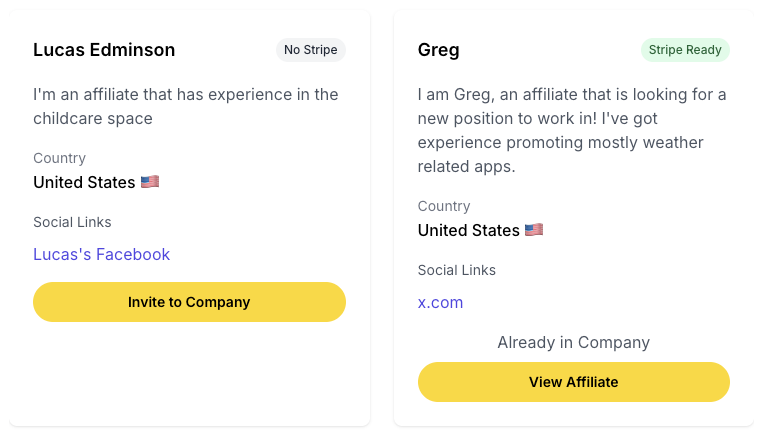Click Greg's weather apps bio description

[x=572, y=130]
